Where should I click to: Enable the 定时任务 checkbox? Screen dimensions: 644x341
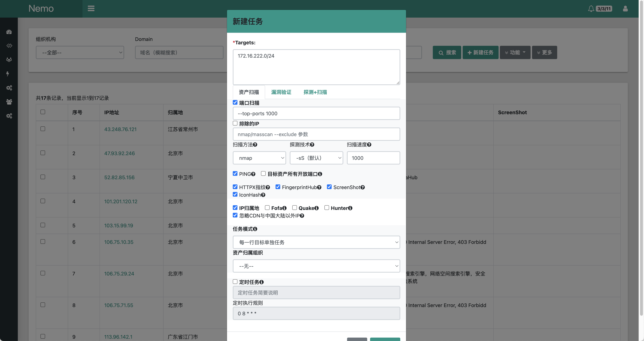point(235,282)
